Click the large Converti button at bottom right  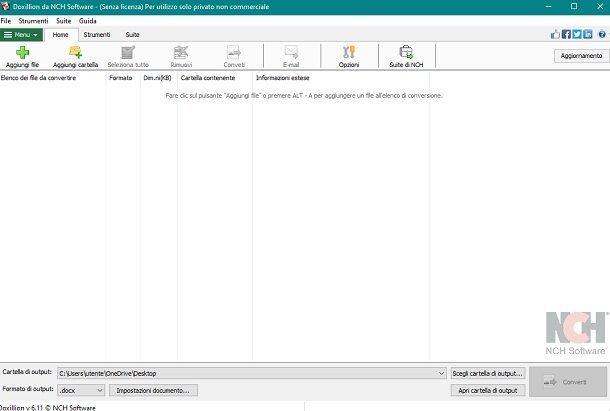[x=568, y=382]
